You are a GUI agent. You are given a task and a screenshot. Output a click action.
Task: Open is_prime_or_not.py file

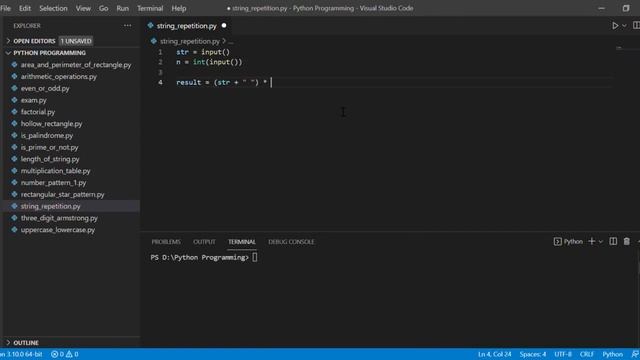pyautogui.click(x=49, y=148)
